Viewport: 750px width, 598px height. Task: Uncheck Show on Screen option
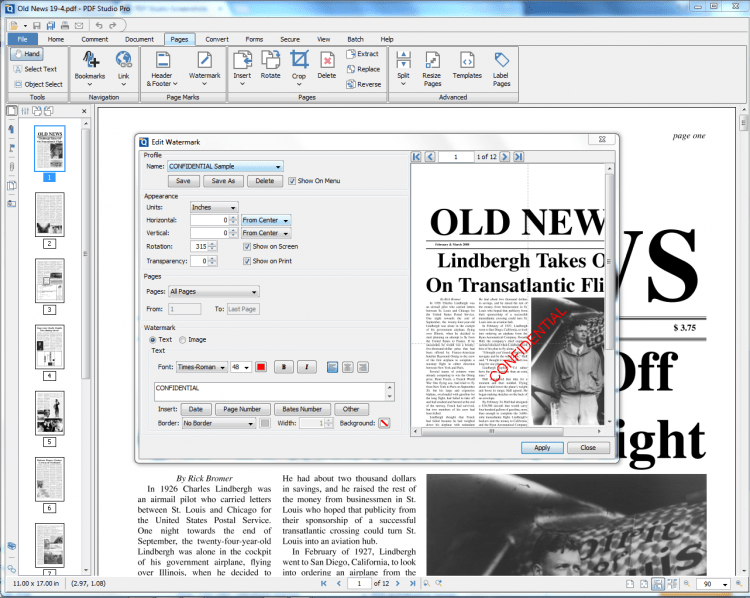(x=247, y=246)
